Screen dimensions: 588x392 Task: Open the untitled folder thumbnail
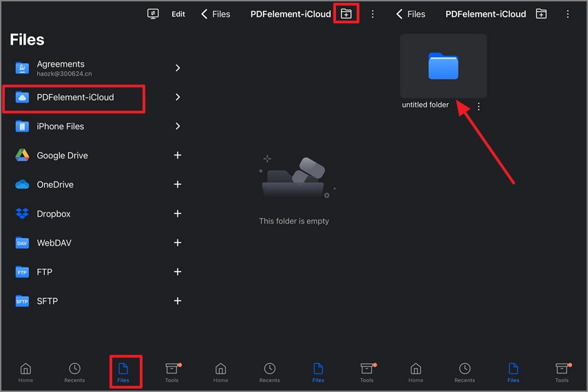coord(443,66)
